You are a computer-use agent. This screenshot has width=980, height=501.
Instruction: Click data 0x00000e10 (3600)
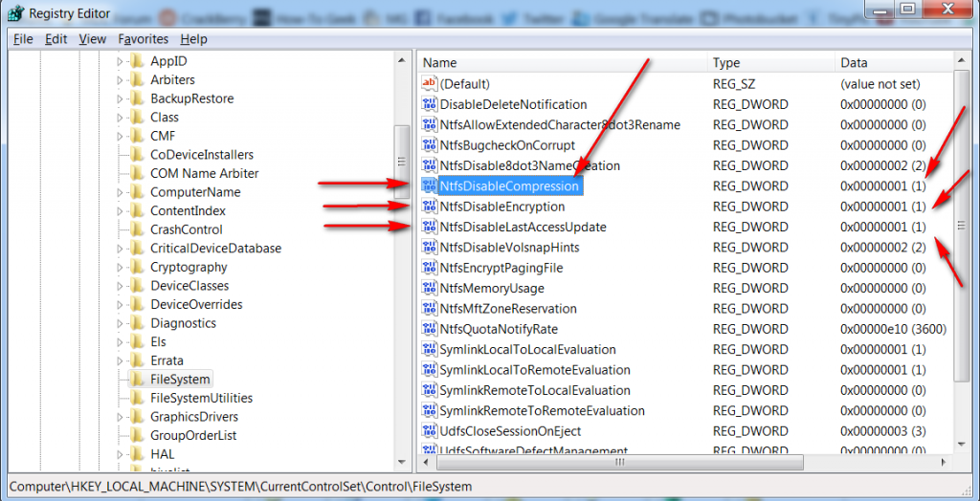click(x=894, y=329)
